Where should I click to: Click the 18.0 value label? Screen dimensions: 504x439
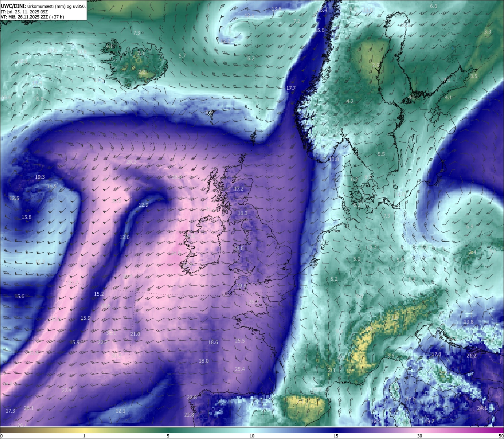pyautogui.click(x=204, y=361)
